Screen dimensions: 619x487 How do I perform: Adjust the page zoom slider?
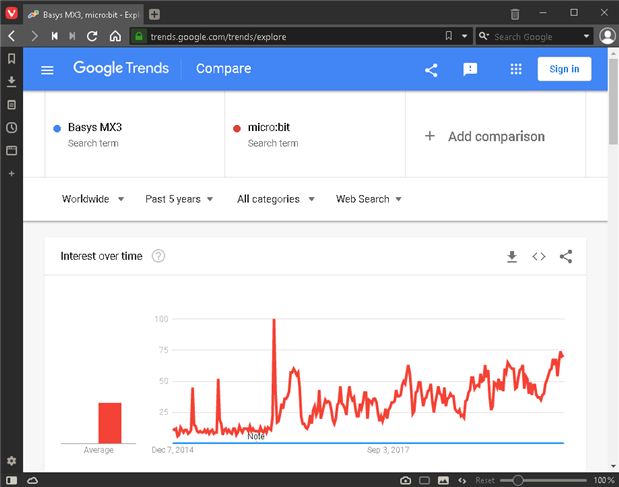coord(518,481)
